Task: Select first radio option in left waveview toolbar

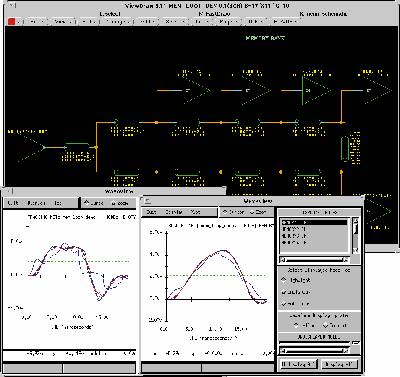Action: [x=94, y=203]
